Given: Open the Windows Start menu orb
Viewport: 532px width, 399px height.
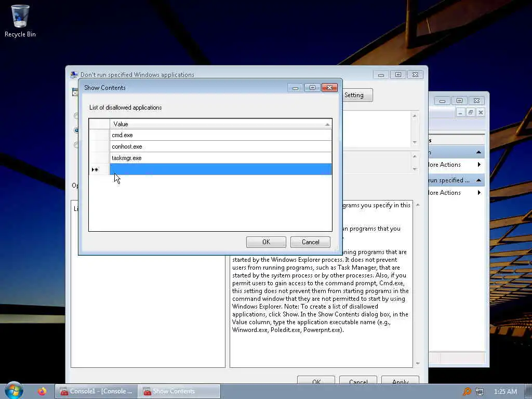Looking at the screenshot, I should [x=14, y=391].
